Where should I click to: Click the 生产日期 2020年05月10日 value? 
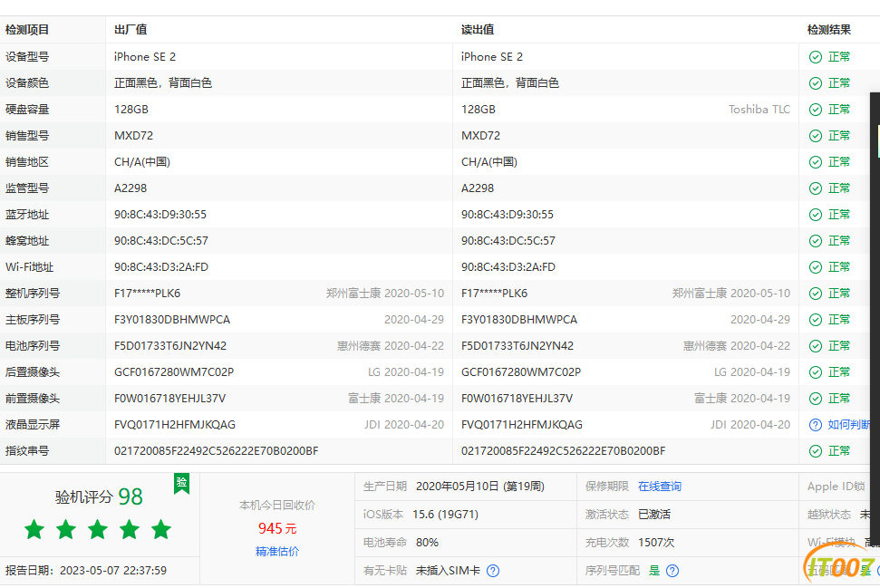(x=480, y=487)
